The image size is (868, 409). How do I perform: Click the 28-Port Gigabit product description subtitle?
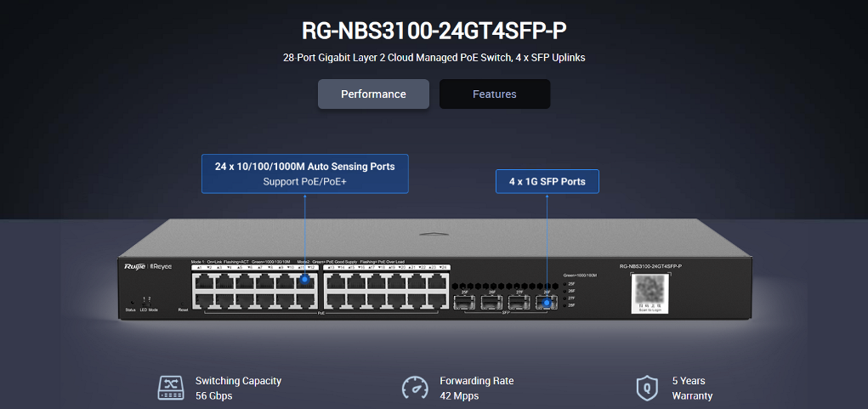[x=434, y=58]
